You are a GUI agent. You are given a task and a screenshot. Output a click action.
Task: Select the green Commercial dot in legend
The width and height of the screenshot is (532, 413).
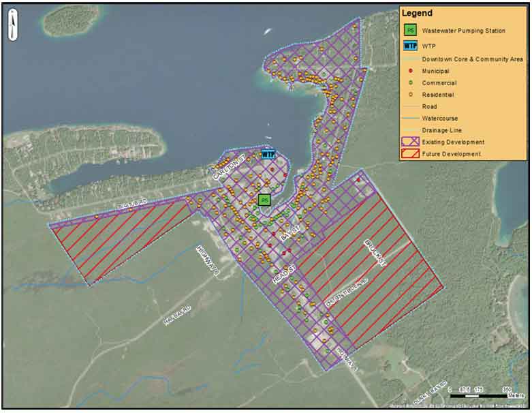pos(410,82)
